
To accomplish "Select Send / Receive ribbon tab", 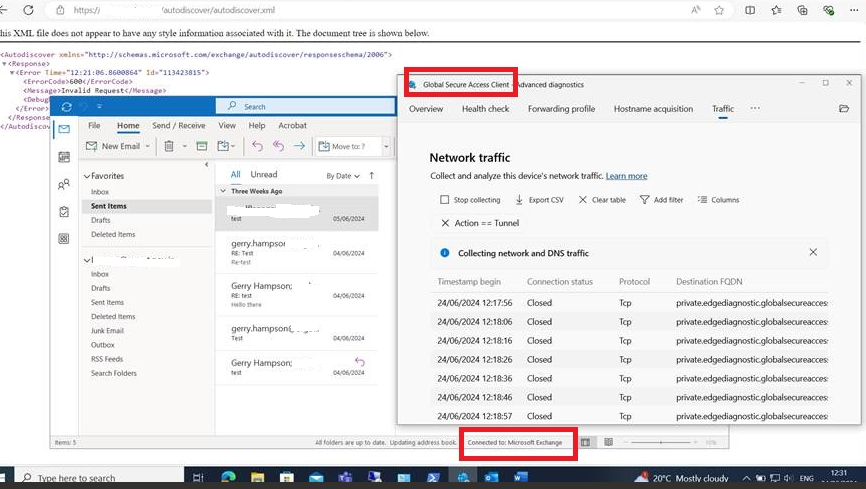I will [178, 125].
